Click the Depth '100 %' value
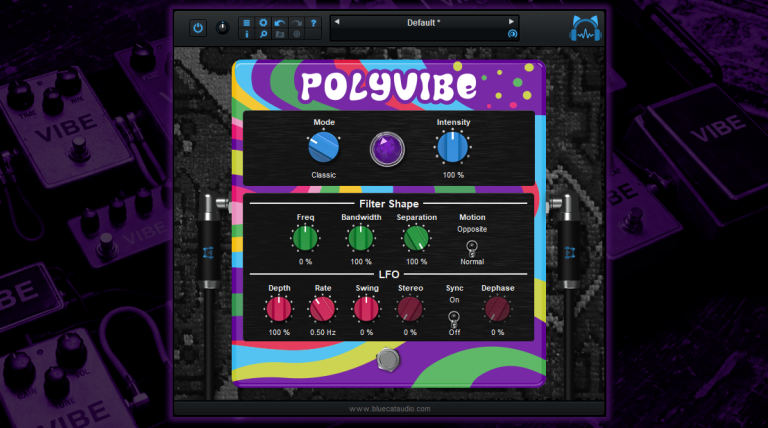Screen dimensions: 768x428 click(x=279, y=333)
